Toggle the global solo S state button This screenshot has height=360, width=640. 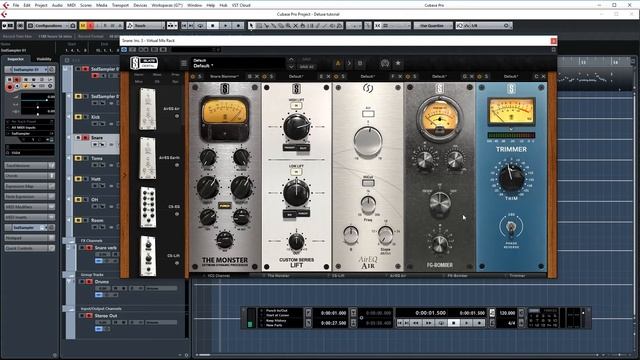click(x=91, y=25)
